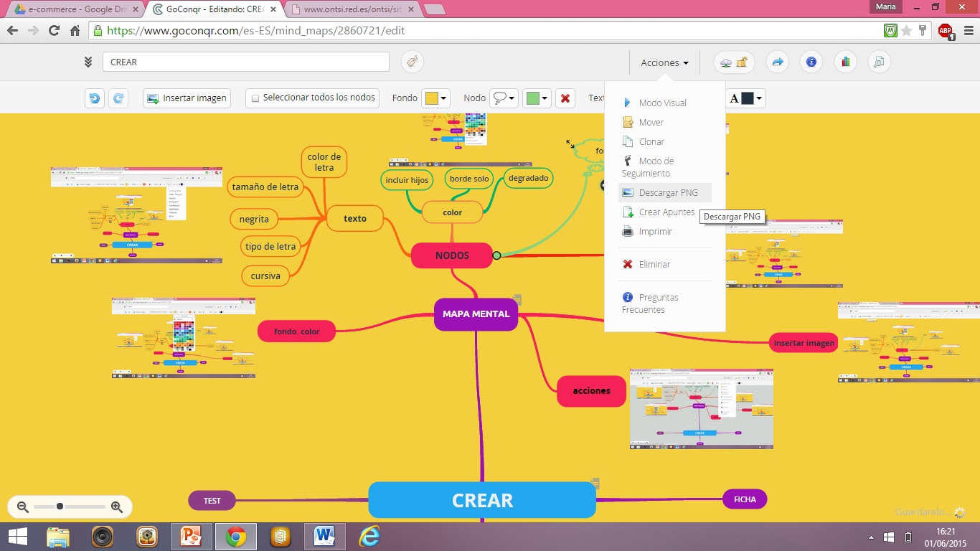
Task: Click the yellow Fondo colour swatch
Action: click(x=432, y=98)
